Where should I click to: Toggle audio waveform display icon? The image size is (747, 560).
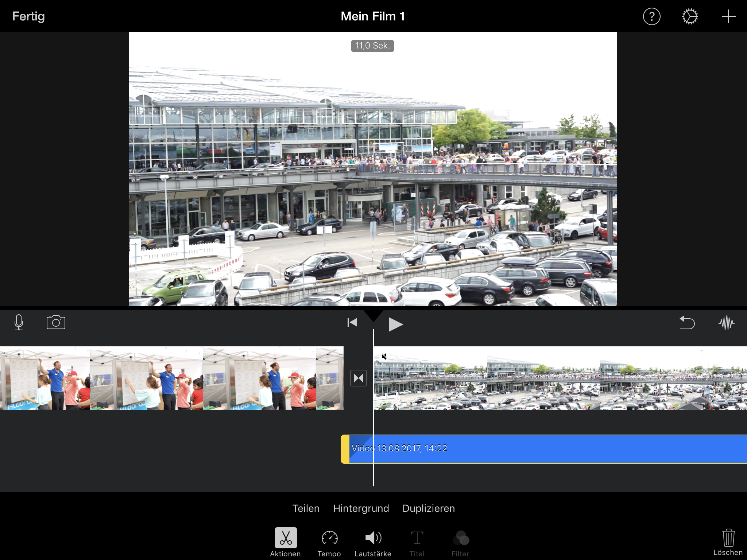click(x=726, y=323)
